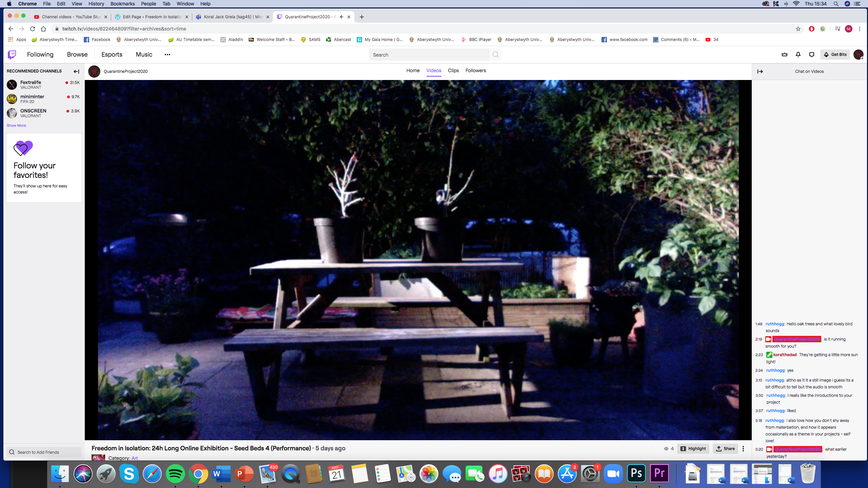This screenshot has height=488, width=868.
Task: Focus the Twitch Search field
Action: (x=429, y=55)
